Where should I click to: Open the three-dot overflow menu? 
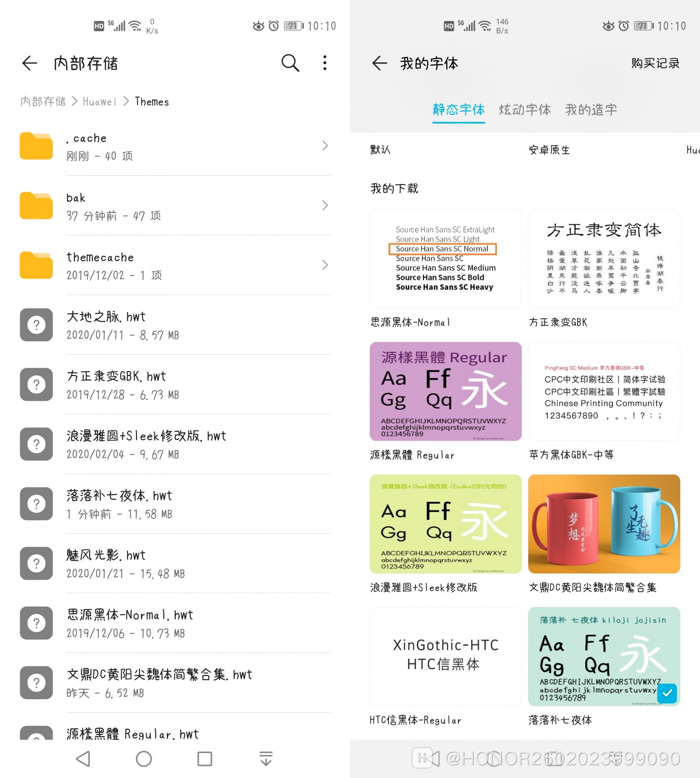(325, 63)
